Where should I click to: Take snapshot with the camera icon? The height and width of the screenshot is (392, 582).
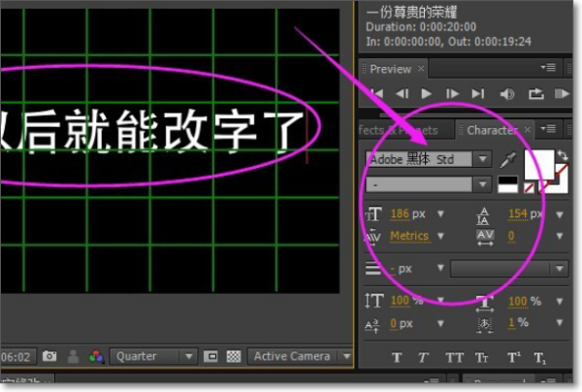[48, 356]
